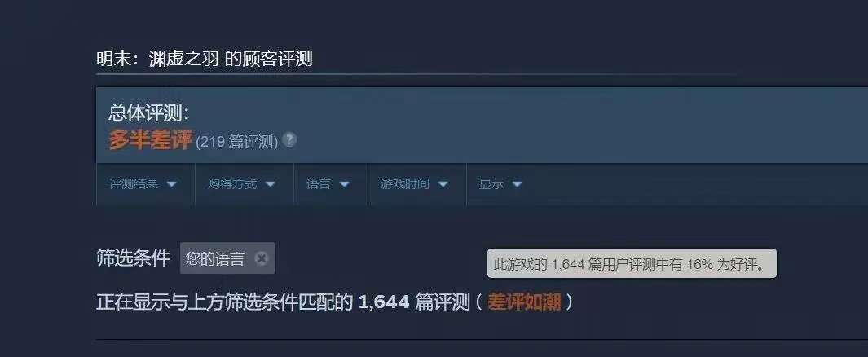This screenshot has height=357, width=868.
Task: Click the (219 篇评测) review count
Action: coord(237,143)
